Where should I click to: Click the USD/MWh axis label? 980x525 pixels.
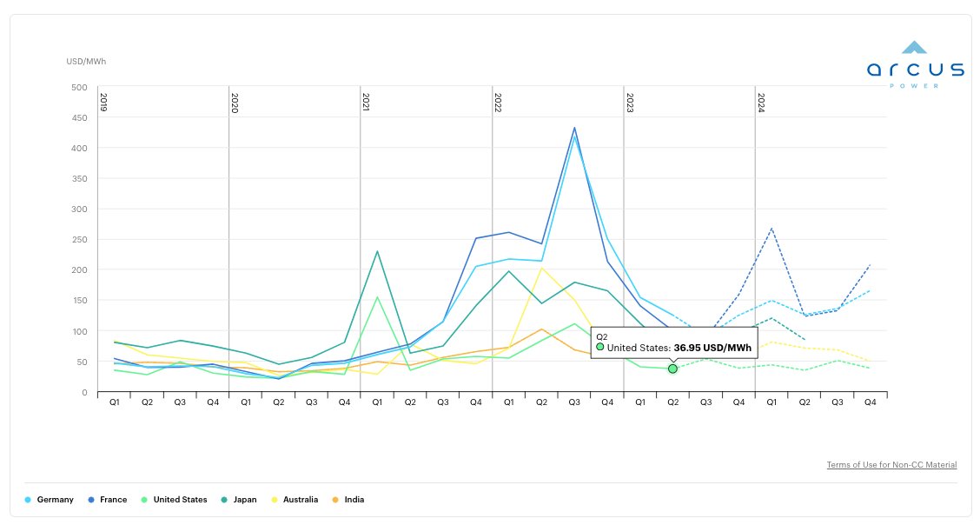(84, 61)
